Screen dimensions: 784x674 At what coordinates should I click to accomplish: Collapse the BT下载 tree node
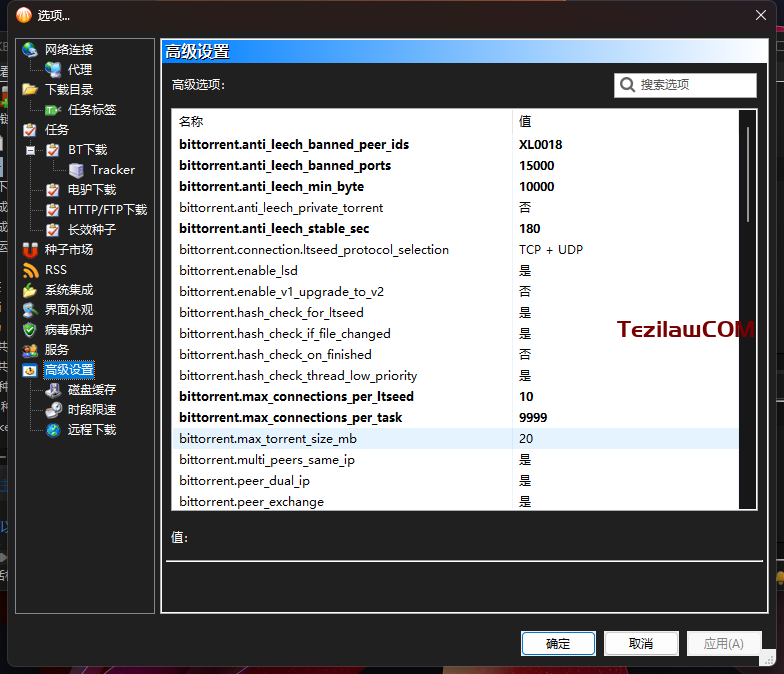pyautogui.click(x=30, y=150)
